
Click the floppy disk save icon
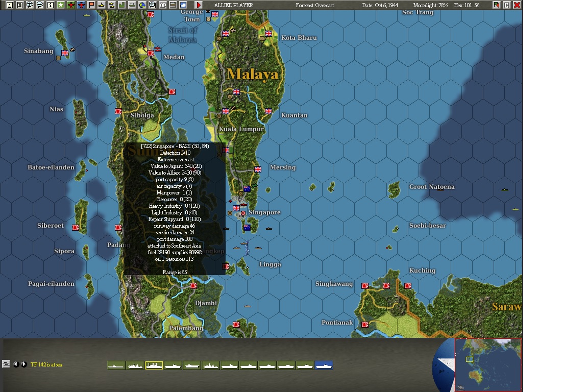point(10,5)
